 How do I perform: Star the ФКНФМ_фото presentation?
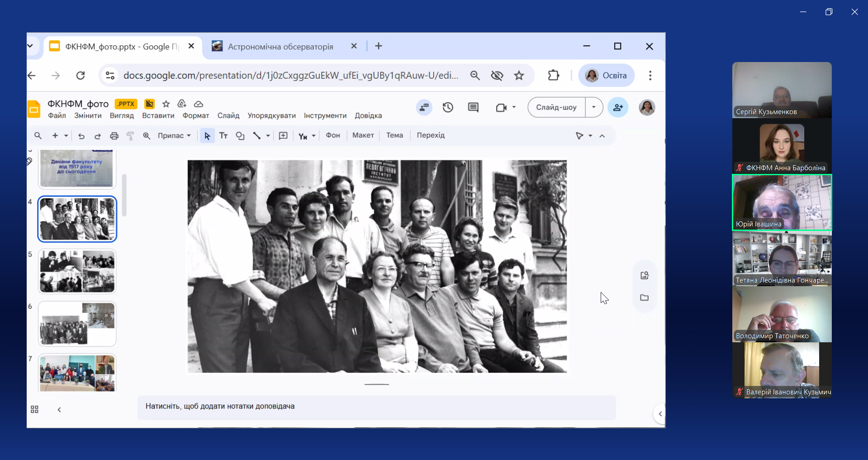pos(166,104)
